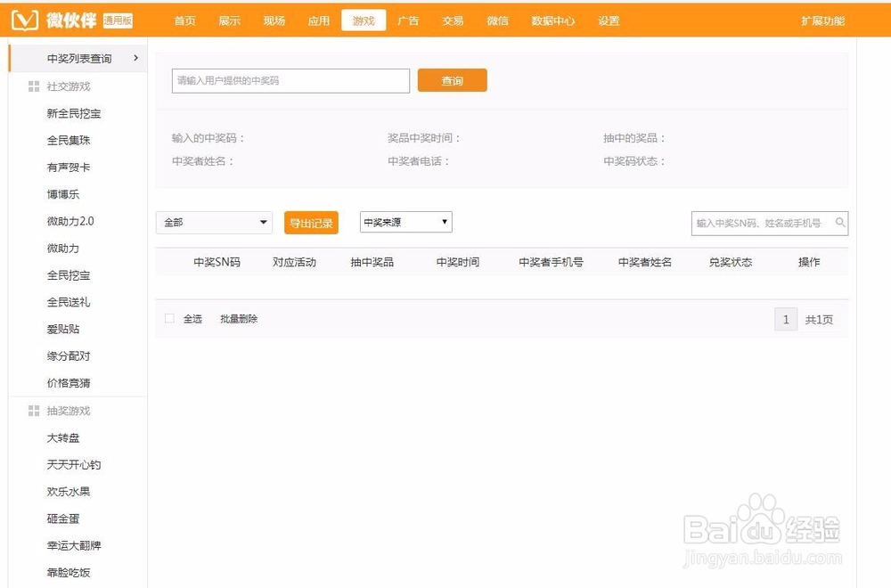891x588 pixels.
Task: Switch to the 广告 tab
Action: tap(408, 20)
